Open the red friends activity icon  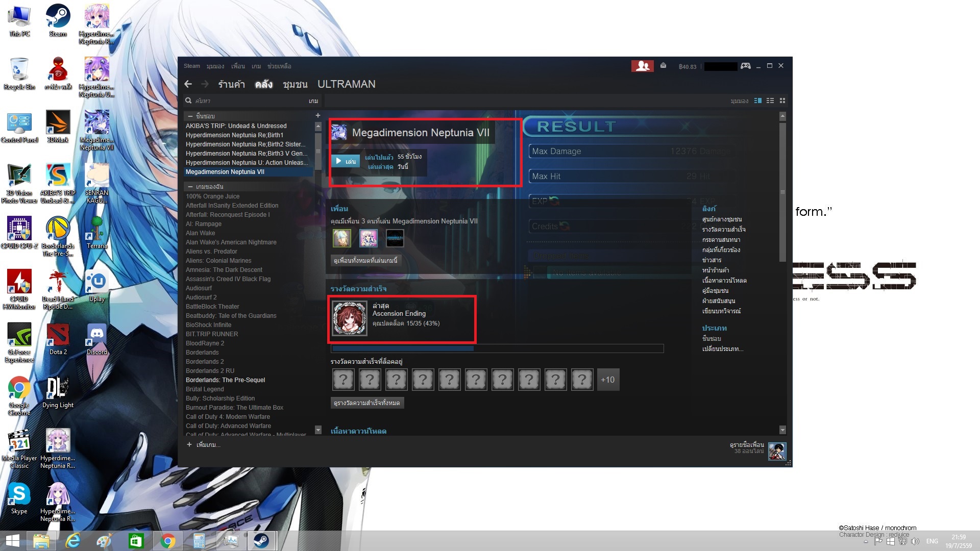click(x=642, y=66)
